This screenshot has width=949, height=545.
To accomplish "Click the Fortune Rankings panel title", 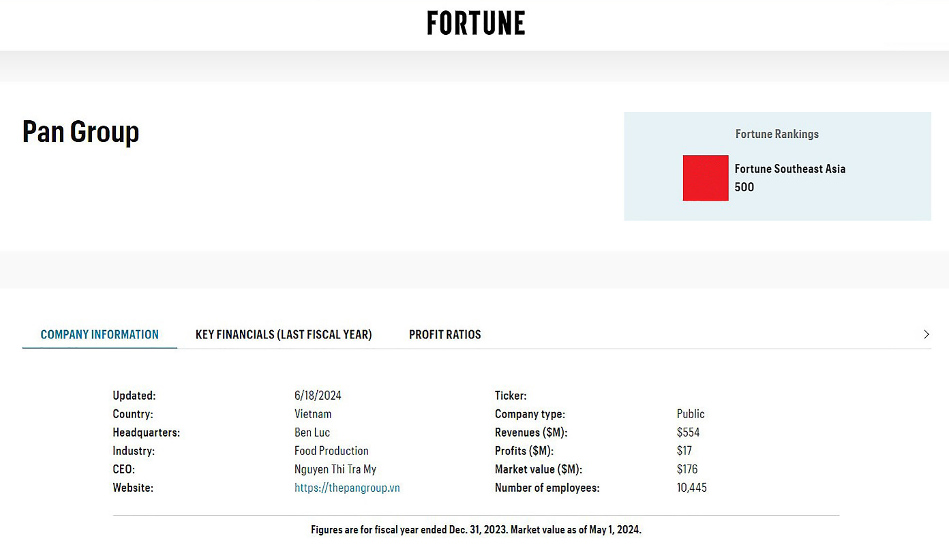I will click(x=777, y=134).
